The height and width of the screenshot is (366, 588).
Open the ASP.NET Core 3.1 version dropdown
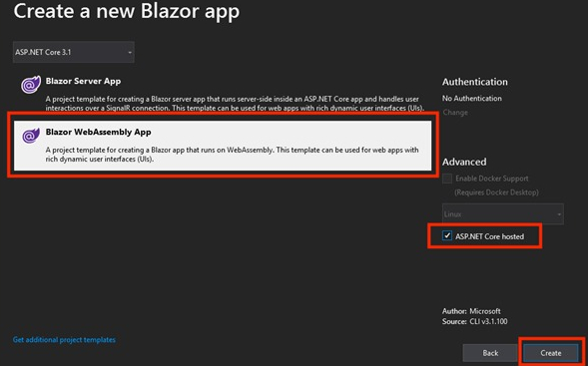[74, 52]
